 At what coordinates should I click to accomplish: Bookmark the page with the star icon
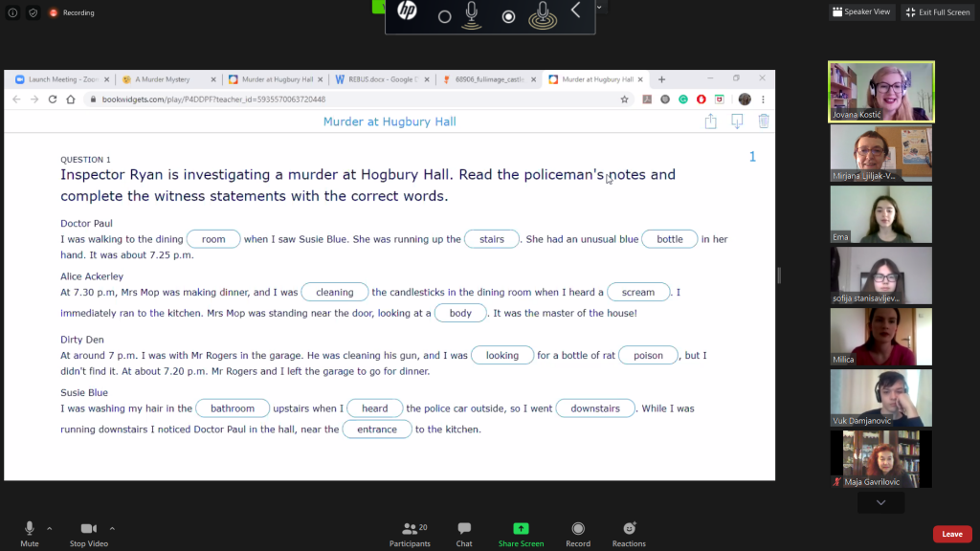[625, 99]
